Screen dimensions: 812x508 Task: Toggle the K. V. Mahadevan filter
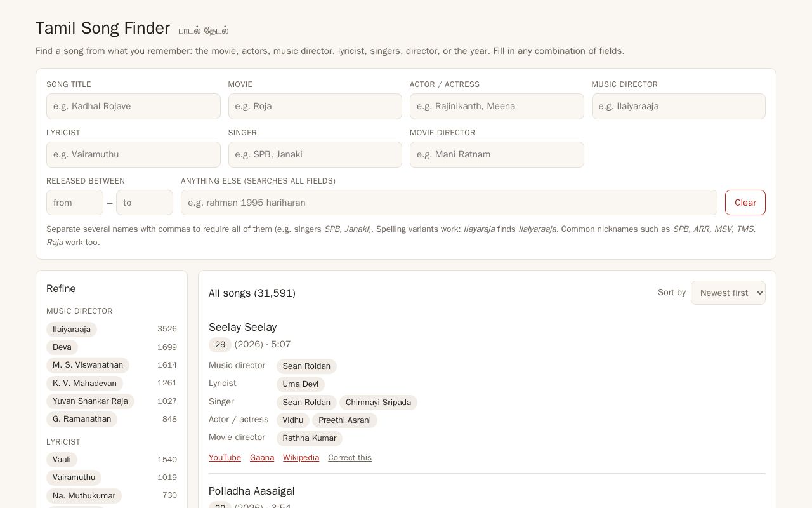pyautogui.click(x=84, y=384)
